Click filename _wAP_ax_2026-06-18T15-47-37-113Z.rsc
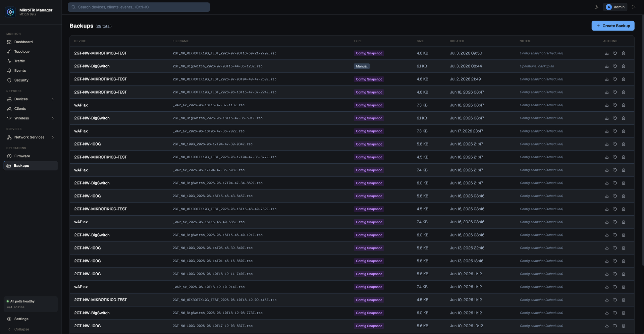The height and width of the screenshot is (334, 644). click(209, 105)
